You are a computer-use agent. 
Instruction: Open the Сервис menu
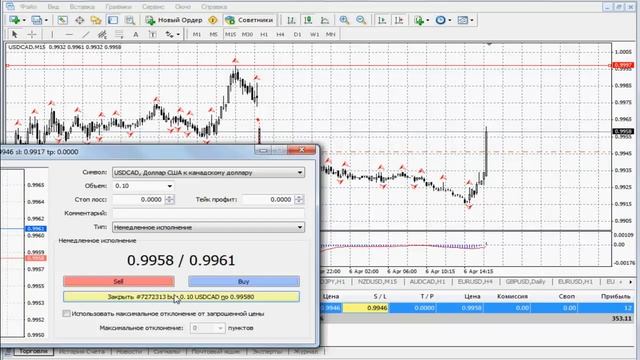point(153,7)
